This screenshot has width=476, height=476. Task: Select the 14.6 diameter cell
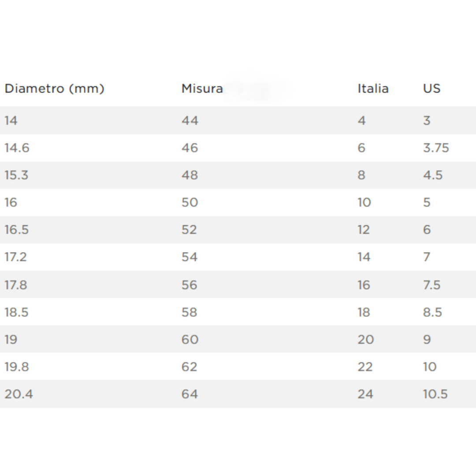(17, 148)
